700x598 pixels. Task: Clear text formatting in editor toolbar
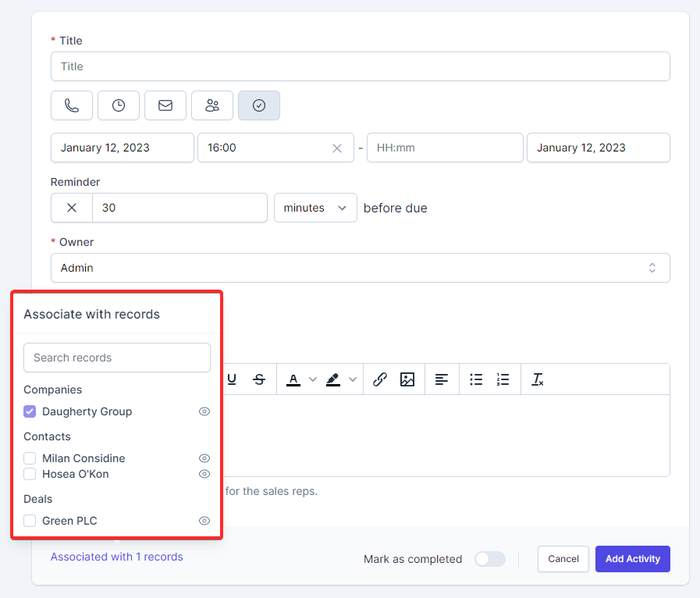click(x=538, y=379)
